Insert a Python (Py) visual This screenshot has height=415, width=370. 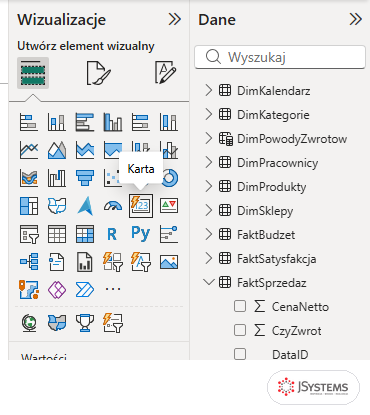point(141,234)
